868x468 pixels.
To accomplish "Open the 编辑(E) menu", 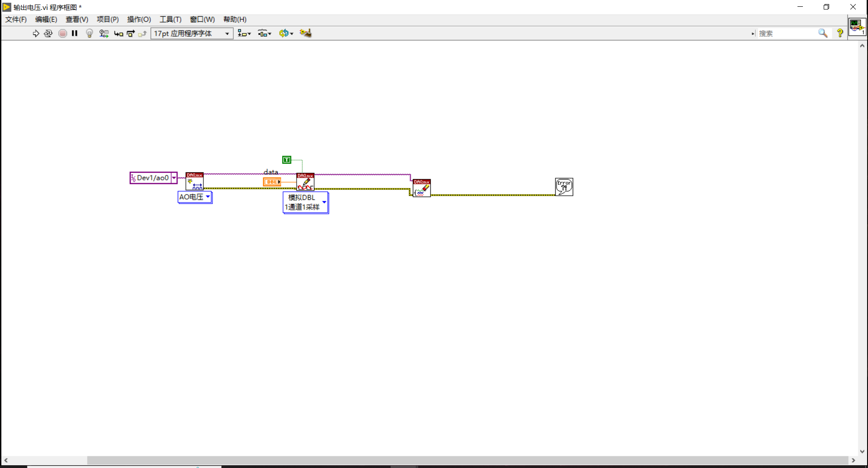I will [46, 19].
